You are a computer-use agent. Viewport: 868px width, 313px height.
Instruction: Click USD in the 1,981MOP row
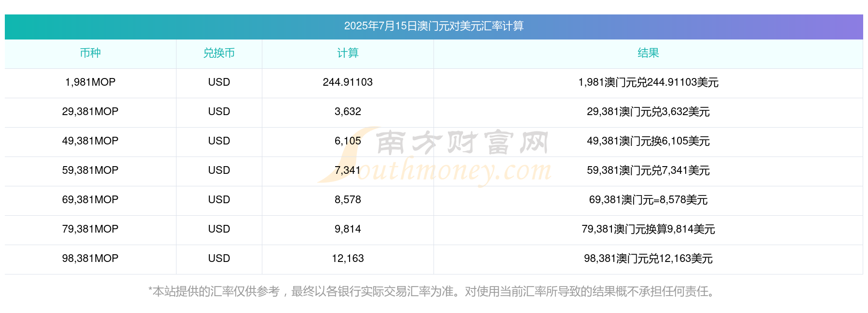click(219, 82)
